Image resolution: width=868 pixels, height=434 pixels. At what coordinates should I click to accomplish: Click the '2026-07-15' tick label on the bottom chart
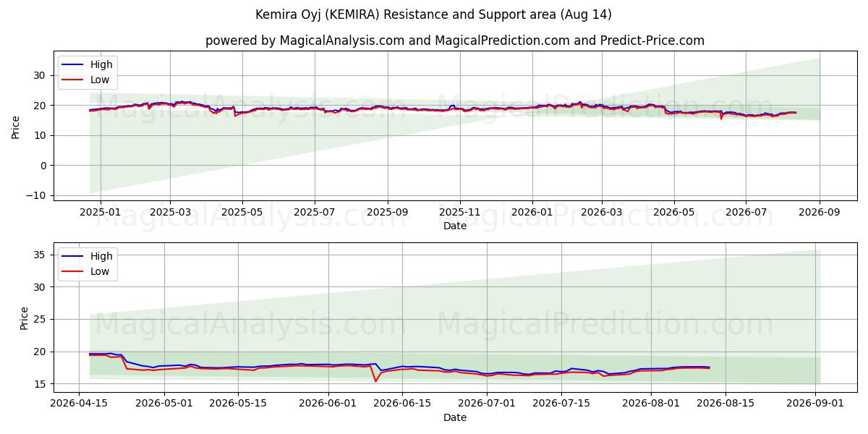562,404
